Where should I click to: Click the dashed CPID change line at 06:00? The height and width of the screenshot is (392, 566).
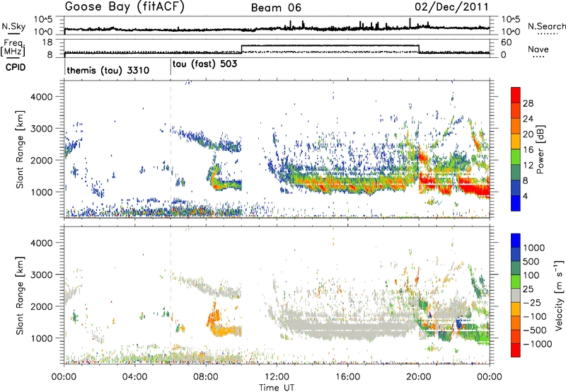click(171, 149)
